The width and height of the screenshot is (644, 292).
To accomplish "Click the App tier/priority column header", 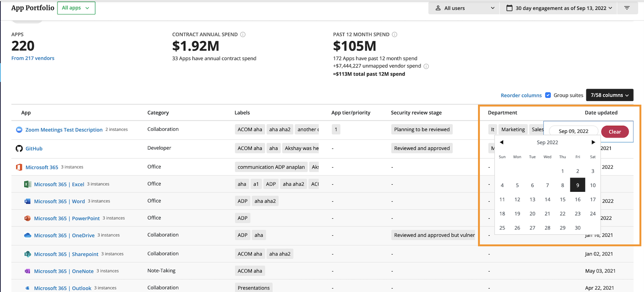I will point(351,113).
